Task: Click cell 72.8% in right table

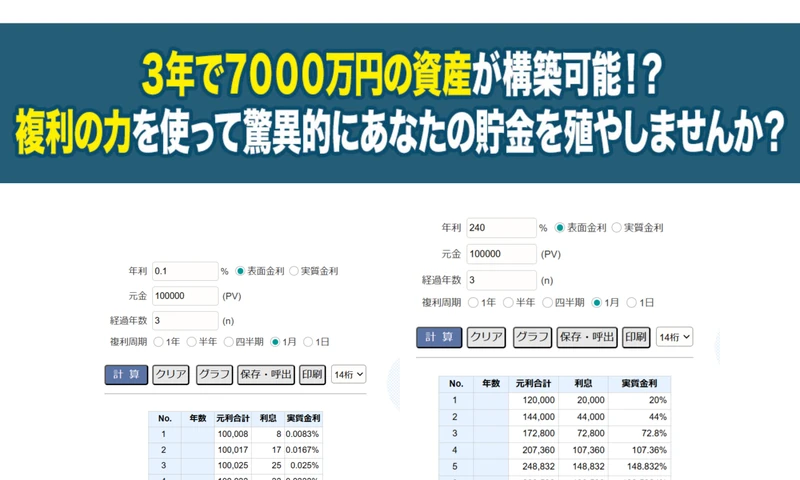Action: tap(639, 434)
